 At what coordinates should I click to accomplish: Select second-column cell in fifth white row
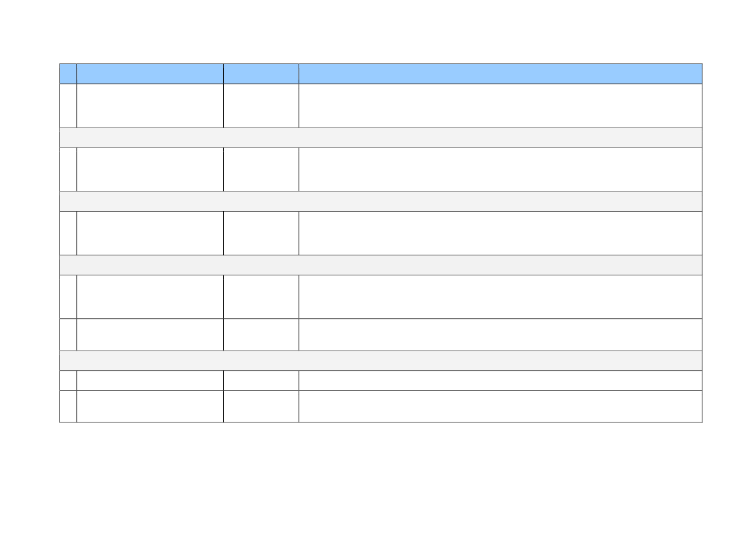[149, 334]
